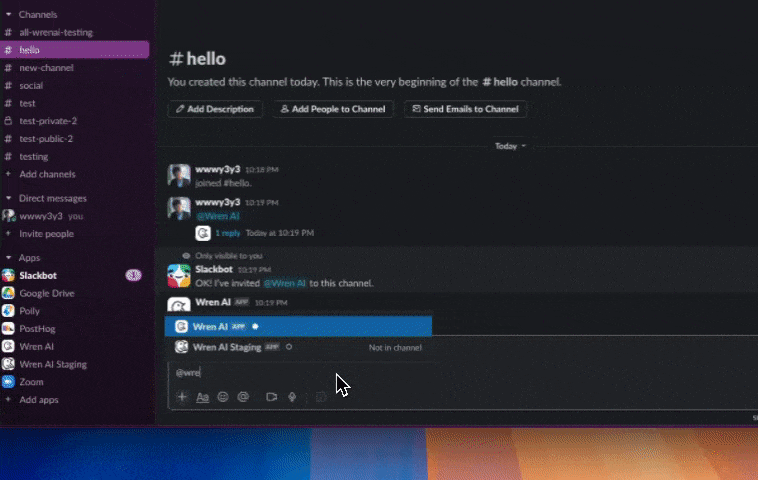Select Wren AI in mention suggestions
This screenshot has width=758, height=480.
[x=298, y=327]
